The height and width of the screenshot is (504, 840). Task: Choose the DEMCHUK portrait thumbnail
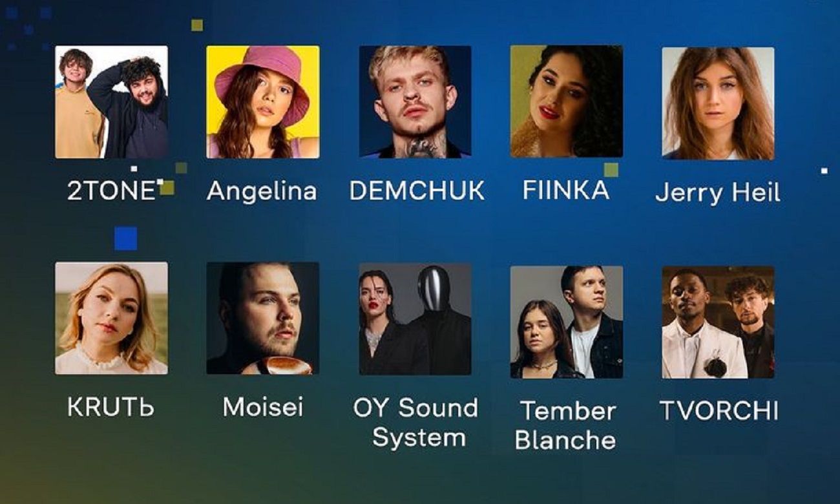pyautogui.click(x=415, y=102)
